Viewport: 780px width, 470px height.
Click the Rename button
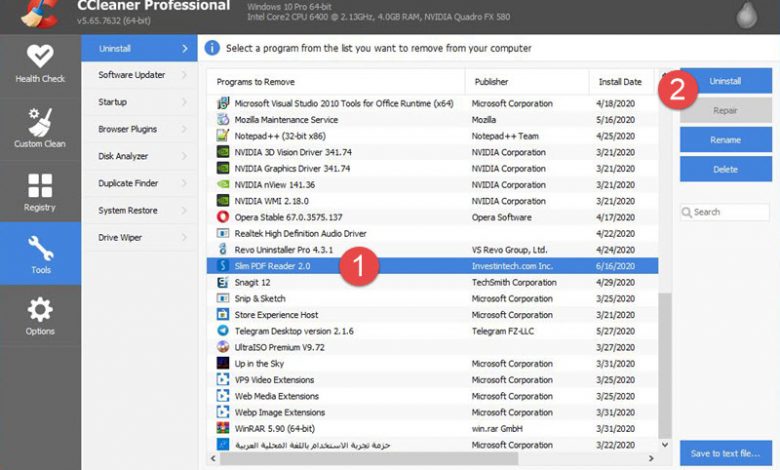726,140
